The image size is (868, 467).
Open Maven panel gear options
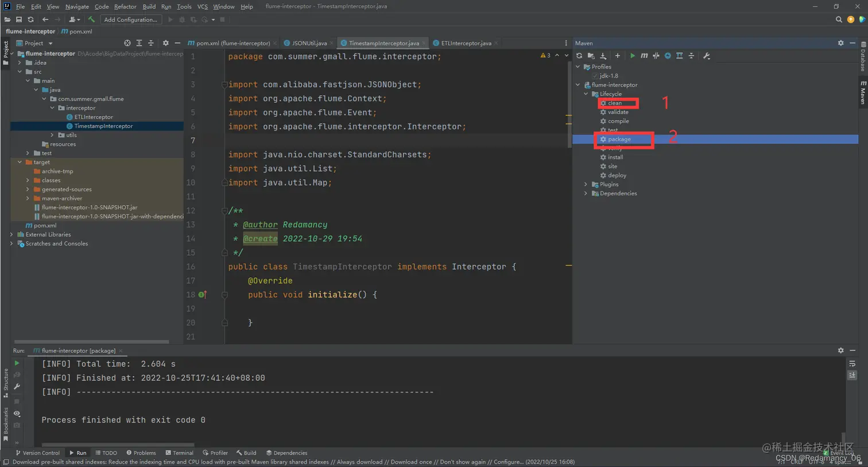point(841,43)
